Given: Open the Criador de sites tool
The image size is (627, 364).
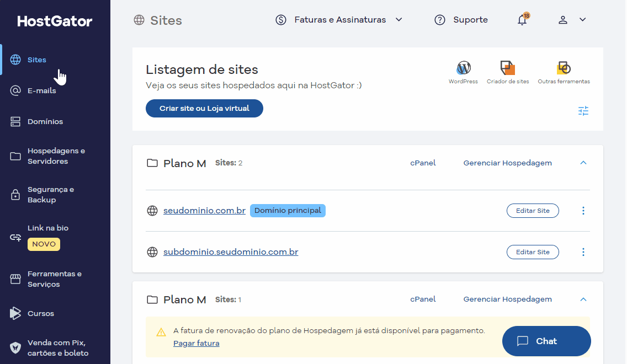Looking at the screenshot, I should coord(508,72).
